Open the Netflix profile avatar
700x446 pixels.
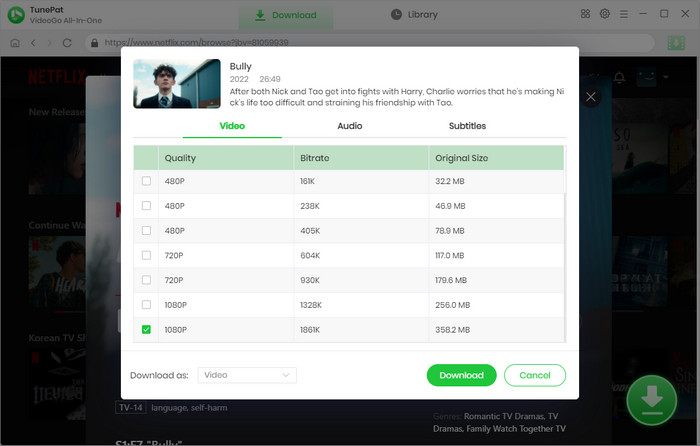647,77
